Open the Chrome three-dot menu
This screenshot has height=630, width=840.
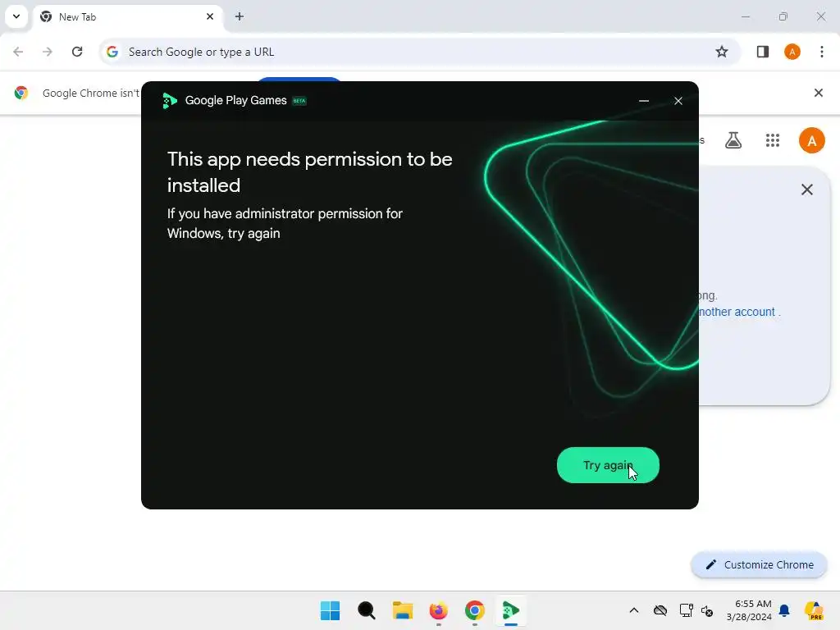(x=822, y=52)
